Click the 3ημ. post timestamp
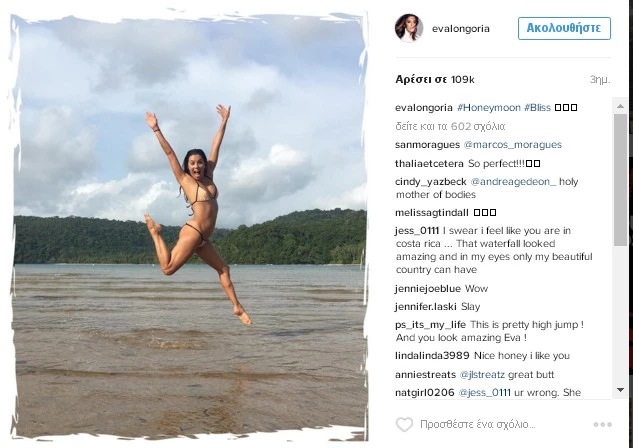 pos(599,80)
